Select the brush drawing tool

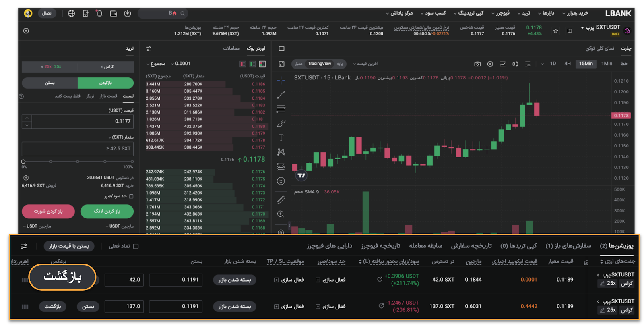pos(281,124)
